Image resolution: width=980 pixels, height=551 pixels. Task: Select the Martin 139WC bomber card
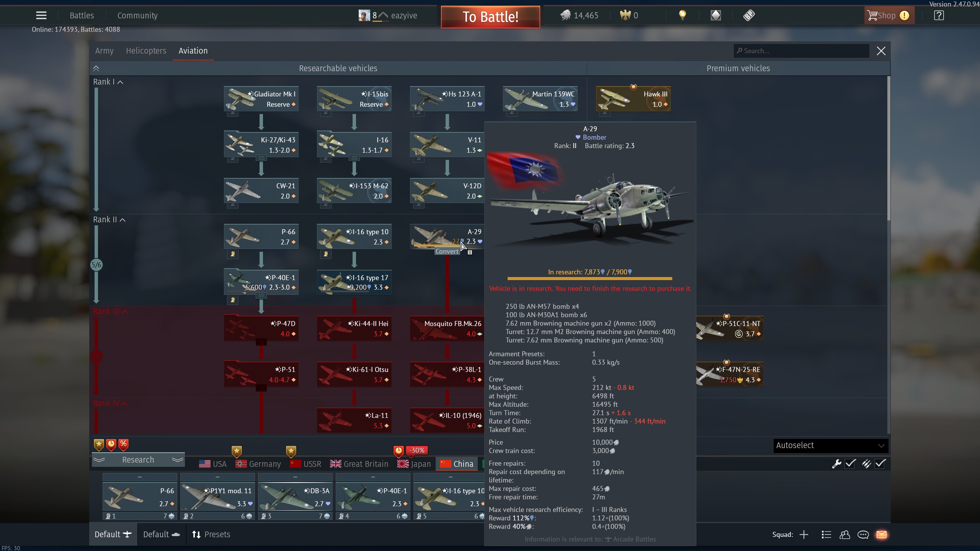pos(540,99)
